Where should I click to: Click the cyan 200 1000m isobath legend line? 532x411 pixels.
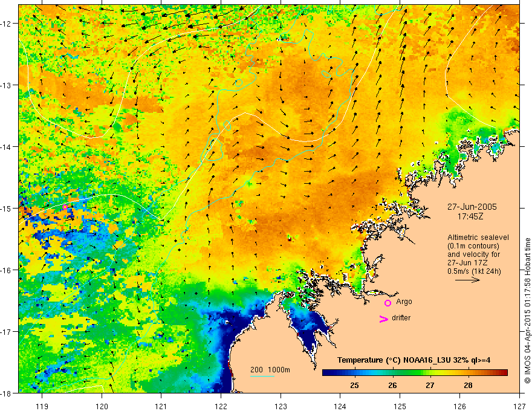[x=262, y=376]
